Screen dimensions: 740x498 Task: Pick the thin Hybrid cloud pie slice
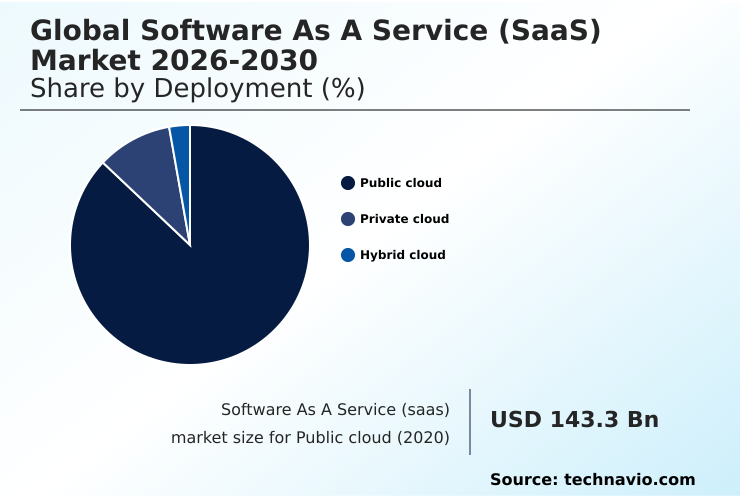181,150
